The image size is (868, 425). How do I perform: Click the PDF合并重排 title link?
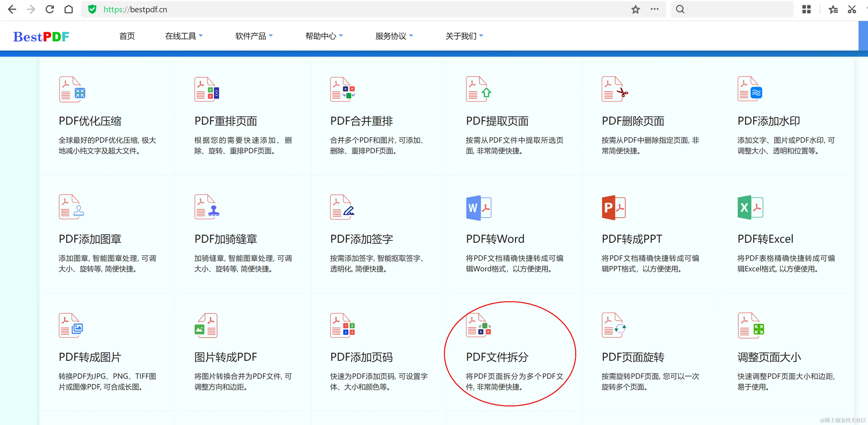361,121
